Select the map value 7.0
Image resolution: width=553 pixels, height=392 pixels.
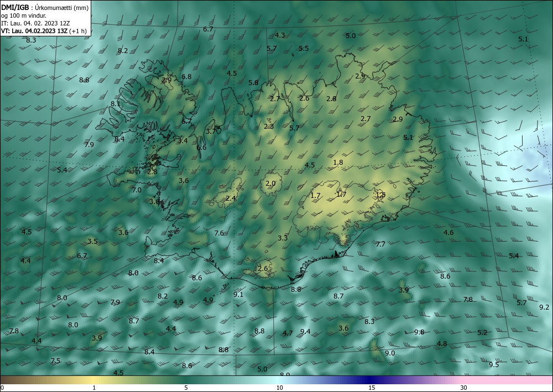click(137, 190)
